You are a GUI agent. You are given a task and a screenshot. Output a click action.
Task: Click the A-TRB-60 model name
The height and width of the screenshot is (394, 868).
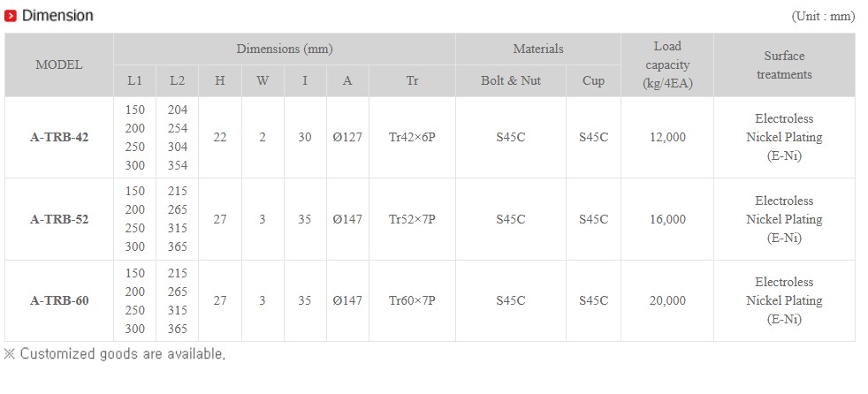[x=59, y=300]
